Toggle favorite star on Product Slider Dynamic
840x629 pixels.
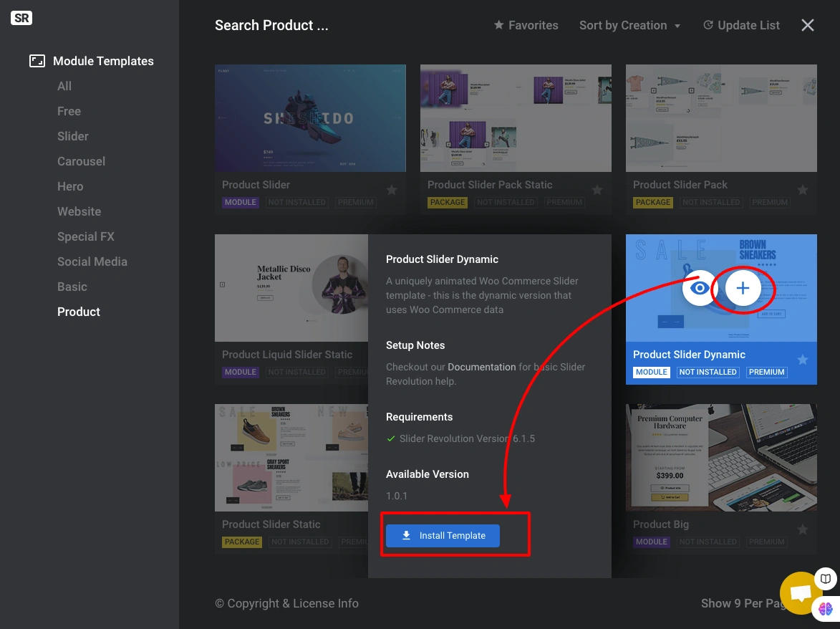click(x=803, y=360)
